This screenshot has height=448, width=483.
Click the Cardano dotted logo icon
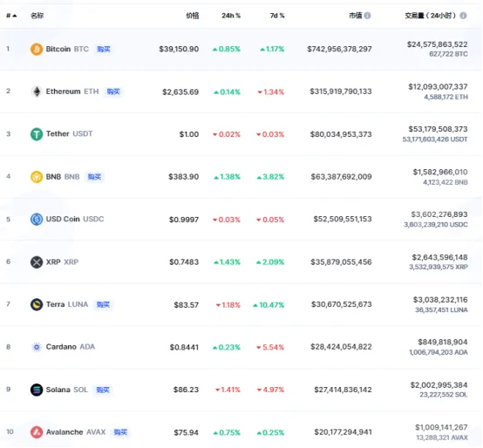[37, 347]
